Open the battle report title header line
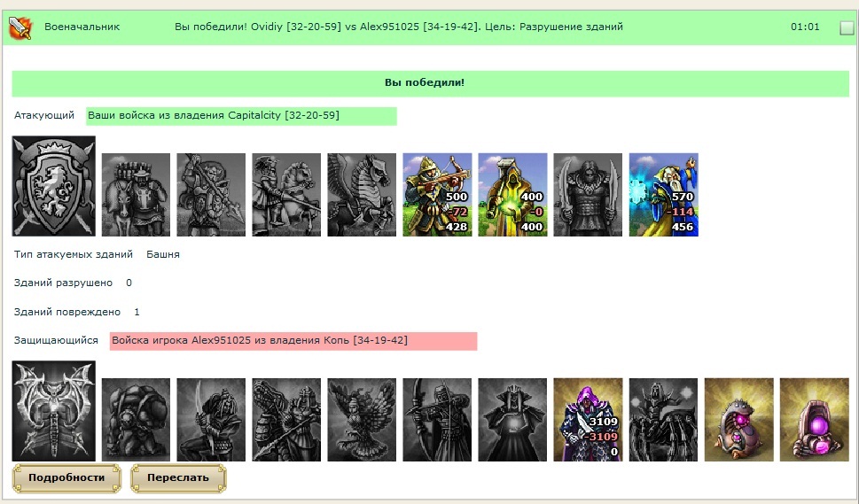 (x=399, y=27)
